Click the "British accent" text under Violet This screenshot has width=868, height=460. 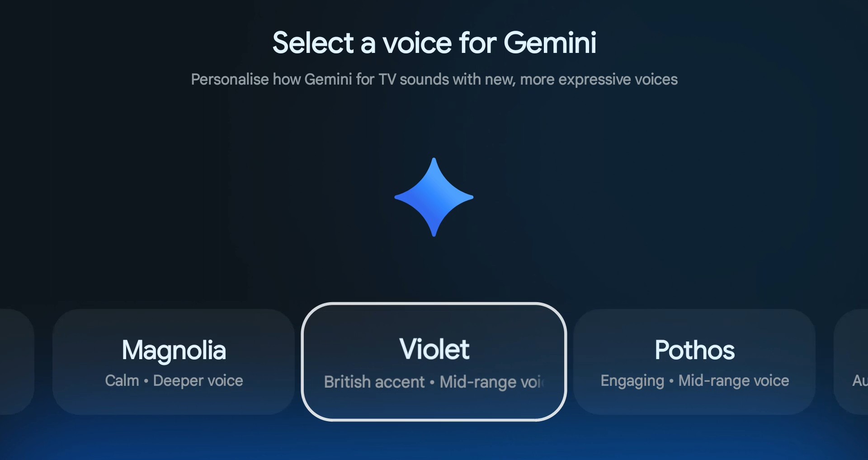[x=374, y=382]
